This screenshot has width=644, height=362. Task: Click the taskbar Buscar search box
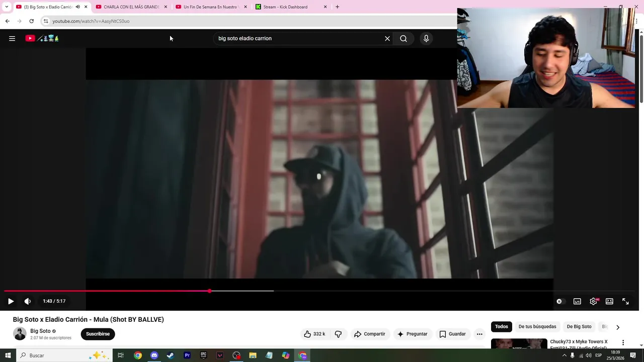tap(64, 355)
